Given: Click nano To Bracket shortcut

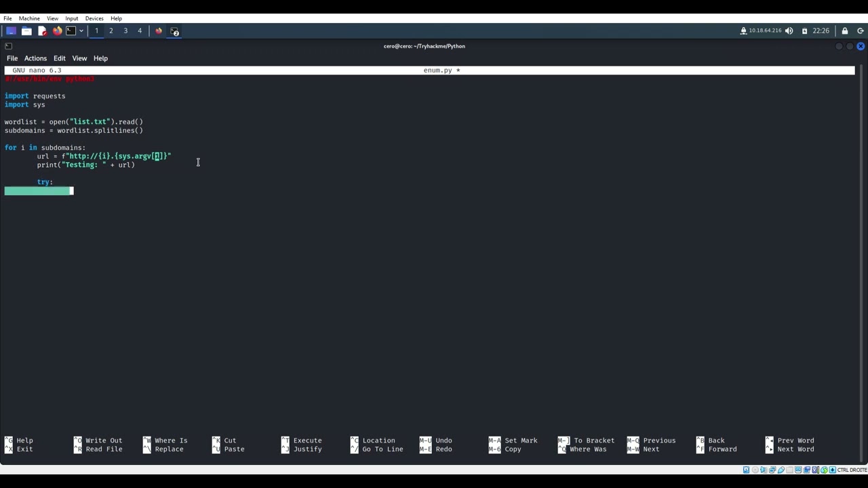Looking at the screenshot, I should click(x=587, y=441).
